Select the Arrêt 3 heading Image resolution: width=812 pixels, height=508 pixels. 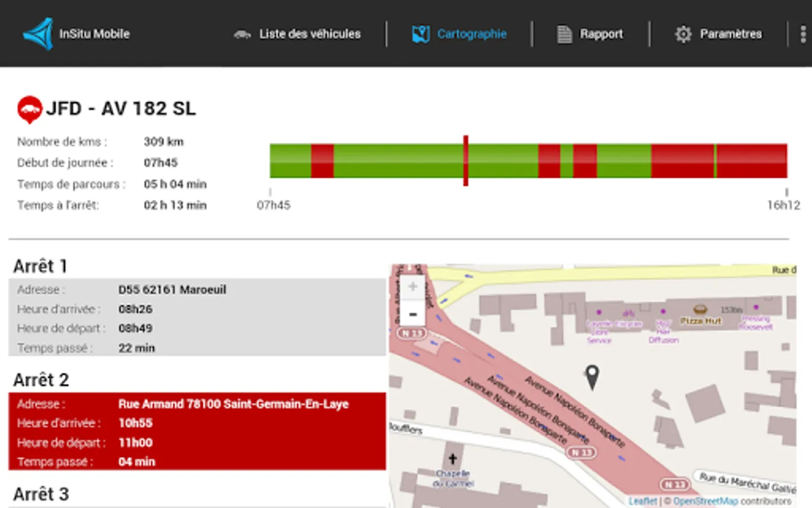click(x=41, y=494)
